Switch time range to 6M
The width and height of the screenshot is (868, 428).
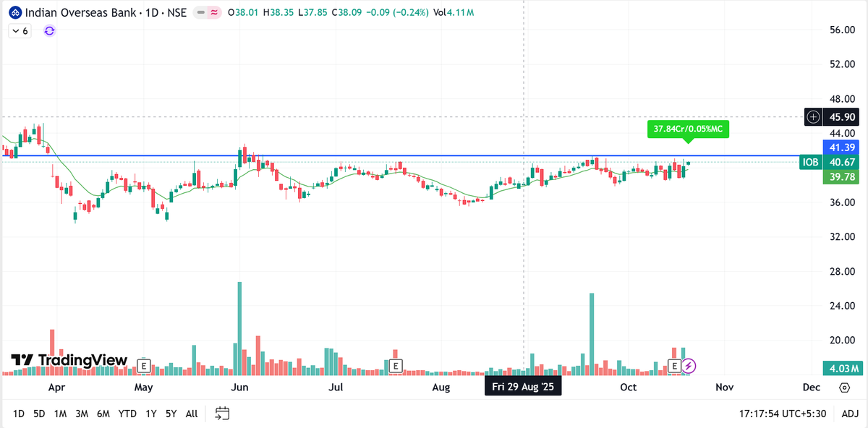tap(103, 414)
